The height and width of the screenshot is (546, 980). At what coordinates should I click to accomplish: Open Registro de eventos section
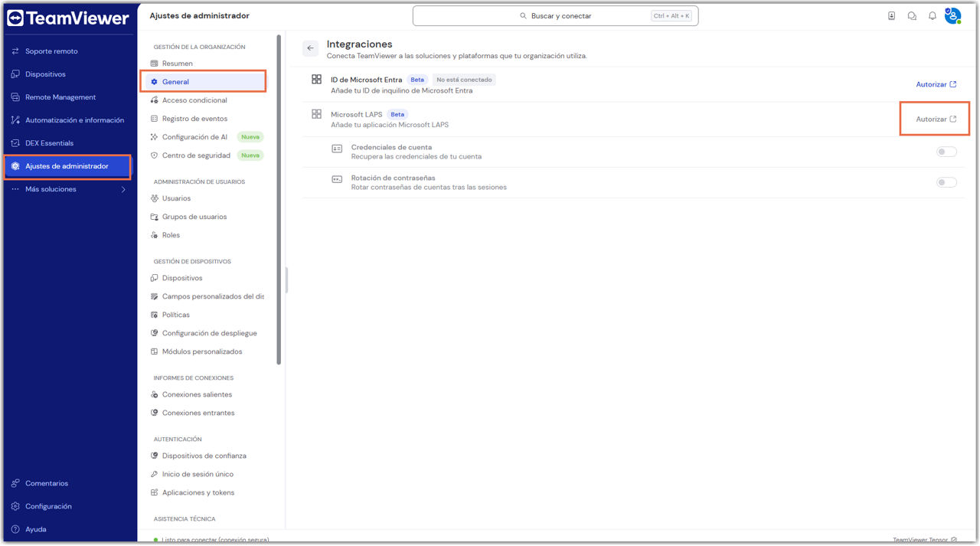pyautogui.click(x=194, y=119)
